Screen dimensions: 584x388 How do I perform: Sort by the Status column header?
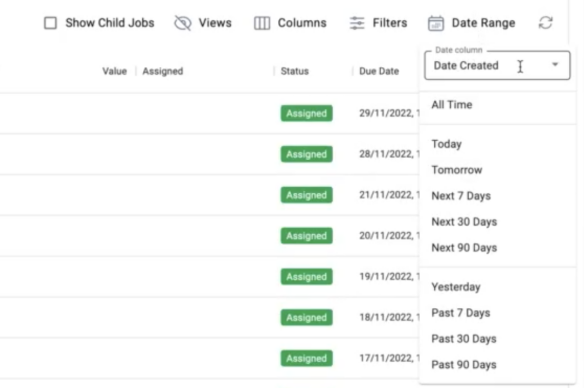tap(295, 71)
